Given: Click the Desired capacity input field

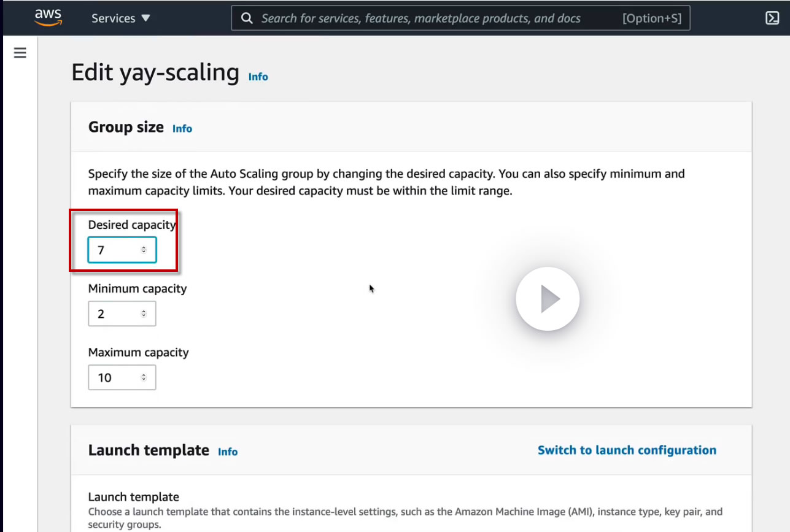Looking at the screenshot, I should click(117, 250).
